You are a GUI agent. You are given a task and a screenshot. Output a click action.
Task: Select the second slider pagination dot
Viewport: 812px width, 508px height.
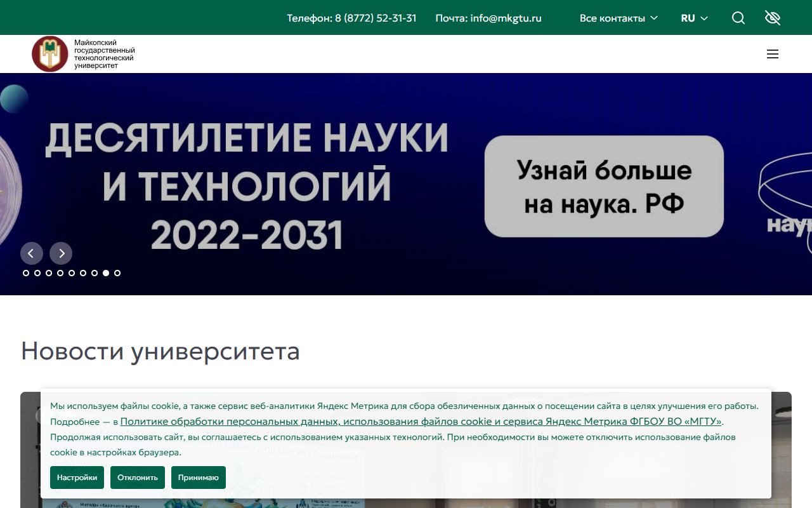[x=37, y=273]
